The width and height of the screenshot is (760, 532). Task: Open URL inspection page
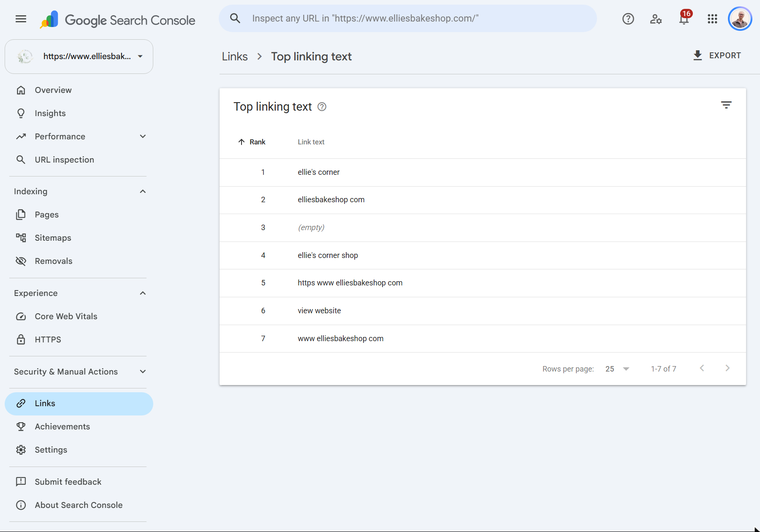click(x=79, y=160)
